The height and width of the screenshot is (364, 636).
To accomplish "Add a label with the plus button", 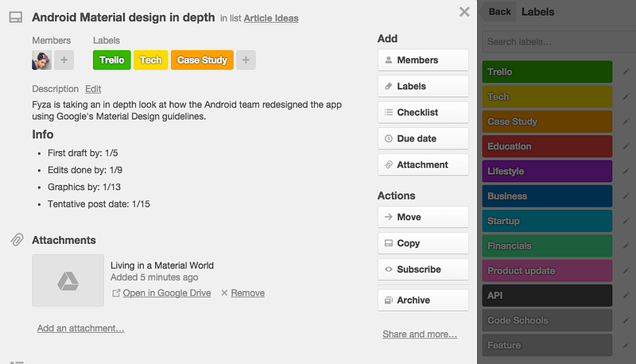I will pos(246,60).
